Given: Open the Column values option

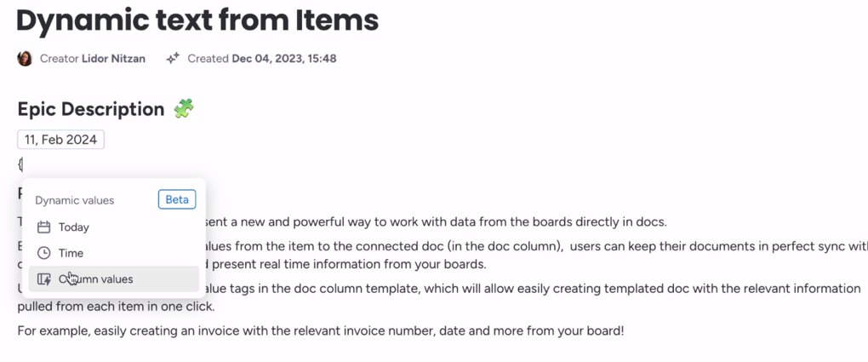Looking at the screenshot, I should click(113, 279).
